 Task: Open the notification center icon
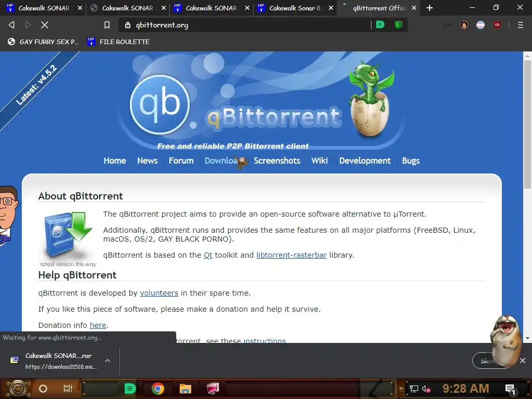[510, 389]
